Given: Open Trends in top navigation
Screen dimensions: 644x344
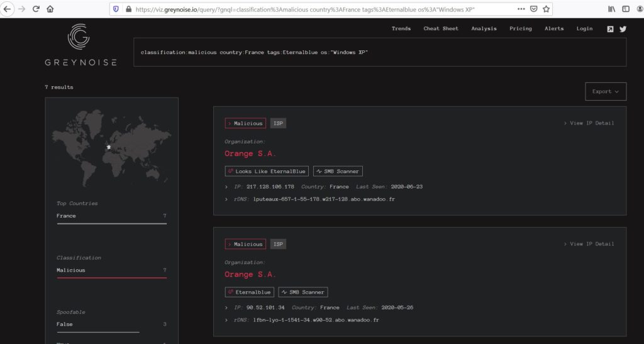Looking at the screenshot, I should pos(401,29).
